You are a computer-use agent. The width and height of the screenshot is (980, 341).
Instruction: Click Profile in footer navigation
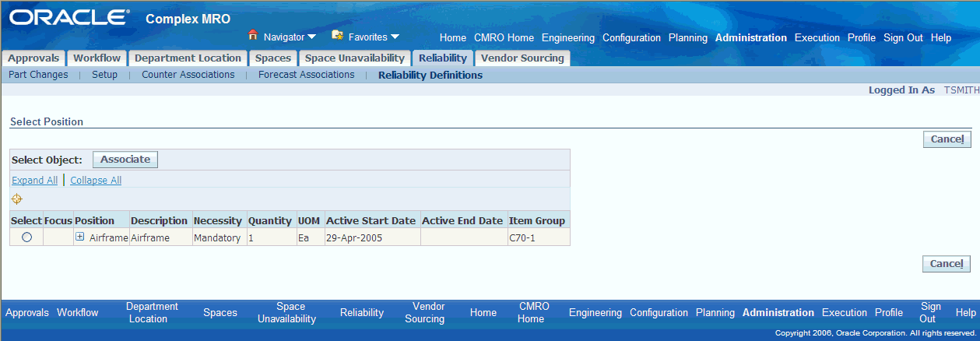click(x=889, y=312)
